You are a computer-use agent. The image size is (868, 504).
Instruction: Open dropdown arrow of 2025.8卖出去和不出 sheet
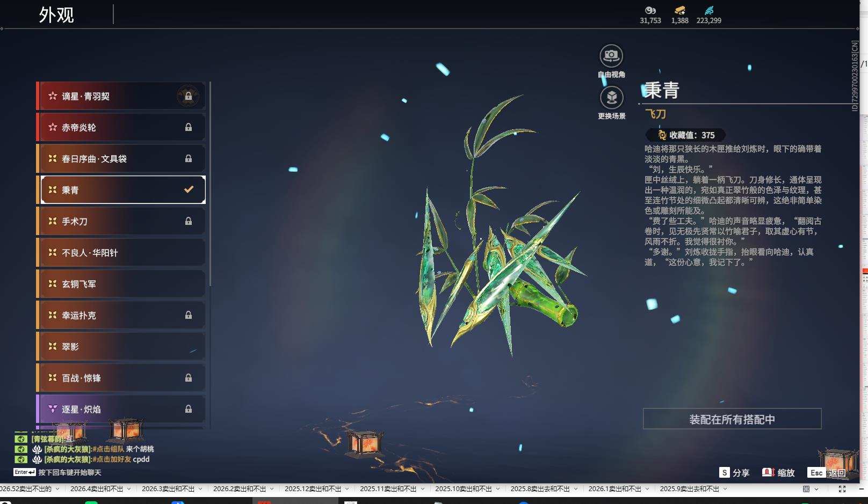[x=575, y=489]
